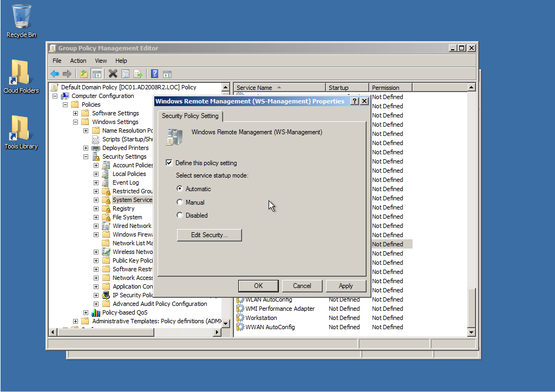Image resolution: width=555 pixels, height=392 pixels.
Task: Toggle Show/Hide Console Tree toolbar icon
Action: tap(97, 74)
